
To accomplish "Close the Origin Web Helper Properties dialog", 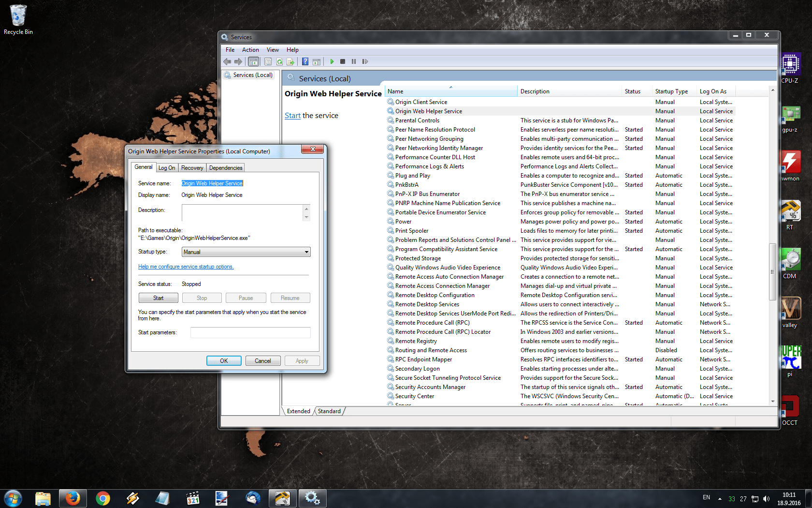I will (313, 149).
